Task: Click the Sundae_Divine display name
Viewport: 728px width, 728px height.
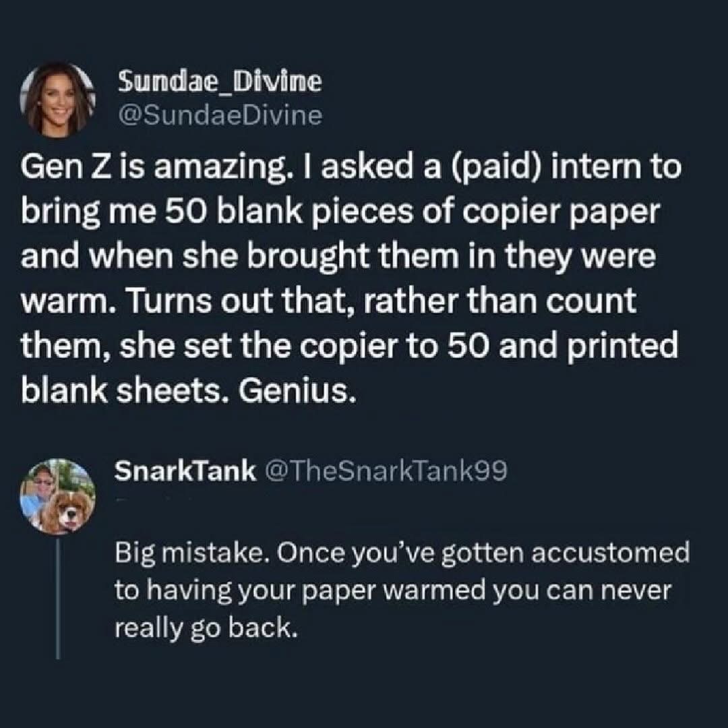Action: 219,83
